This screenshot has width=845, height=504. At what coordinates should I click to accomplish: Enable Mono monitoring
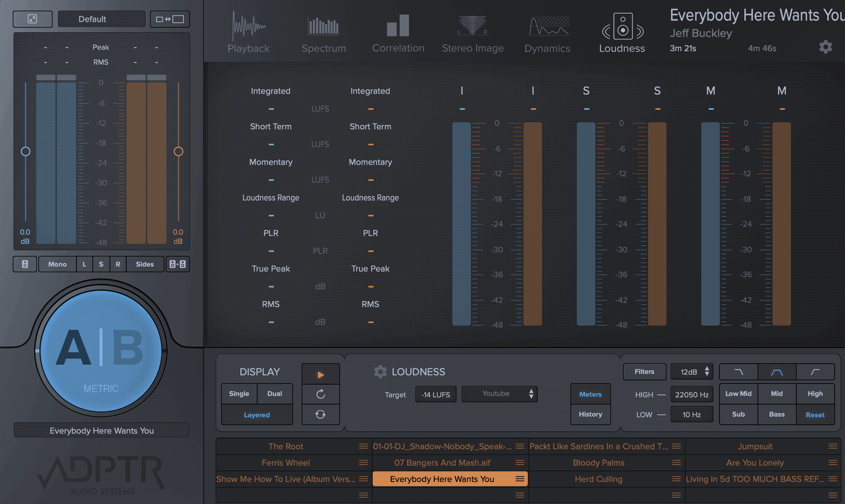[x=57, y=264]
